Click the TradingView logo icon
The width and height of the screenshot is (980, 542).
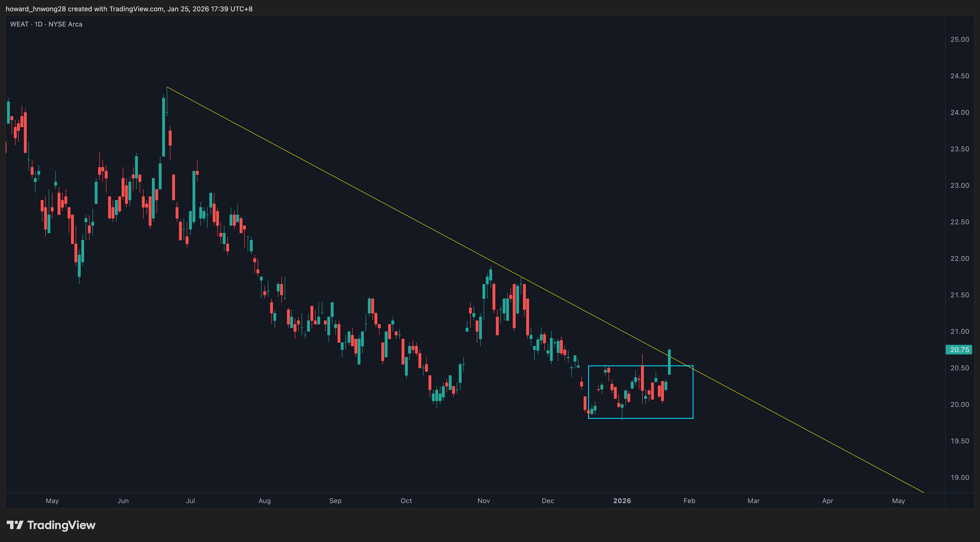click(15, 525)
